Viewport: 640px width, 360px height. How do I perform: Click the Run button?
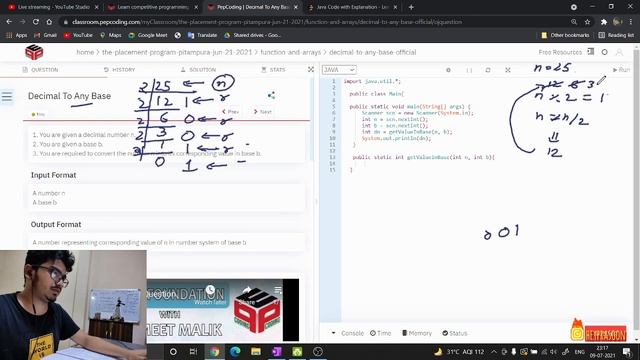coord(621,70)
